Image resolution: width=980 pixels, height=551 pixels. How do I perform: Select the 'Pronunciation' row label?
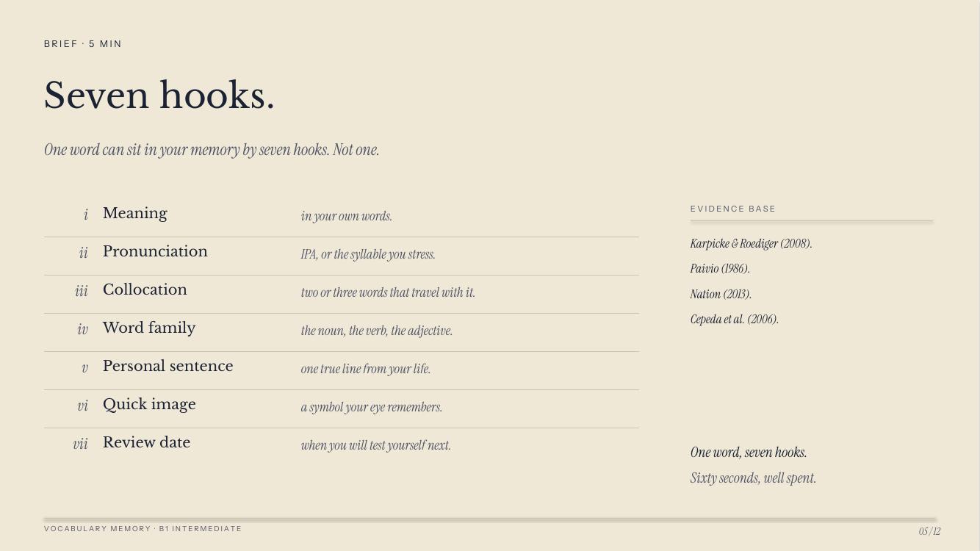(x=155, y=251)
